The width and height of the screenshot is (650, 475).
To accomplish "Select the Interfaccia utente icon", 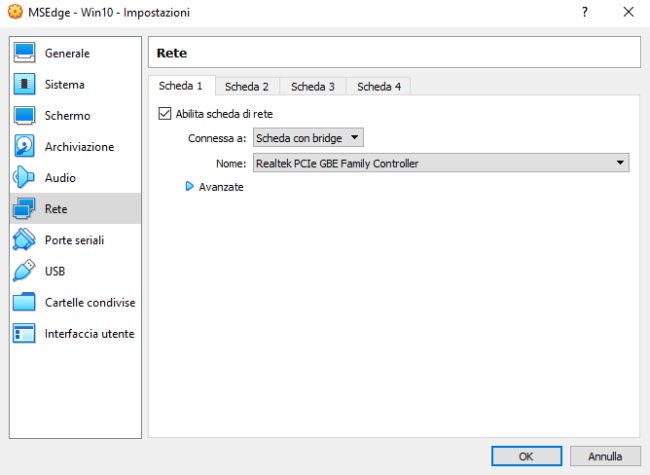I will (25, 333).
